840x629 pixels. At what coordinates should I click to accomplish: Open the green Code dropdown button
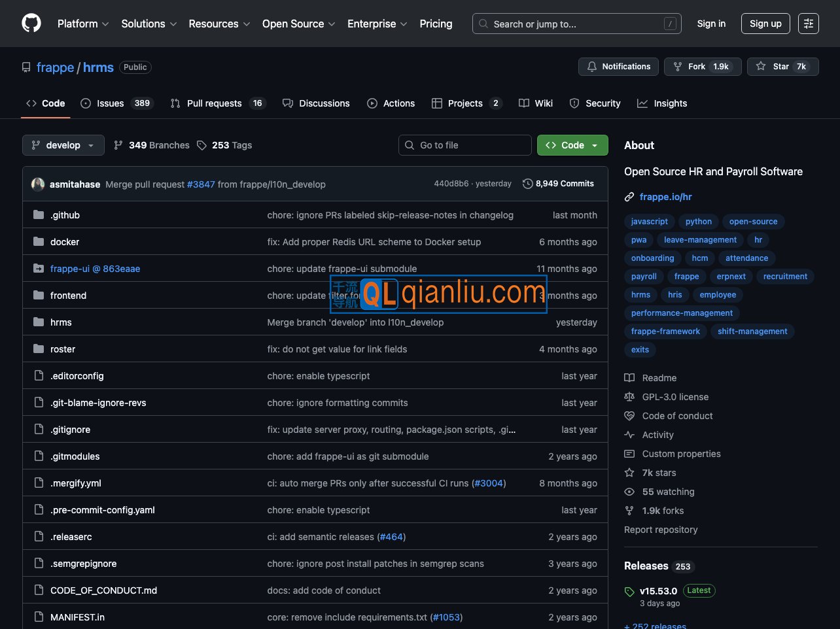pos(572,145)
